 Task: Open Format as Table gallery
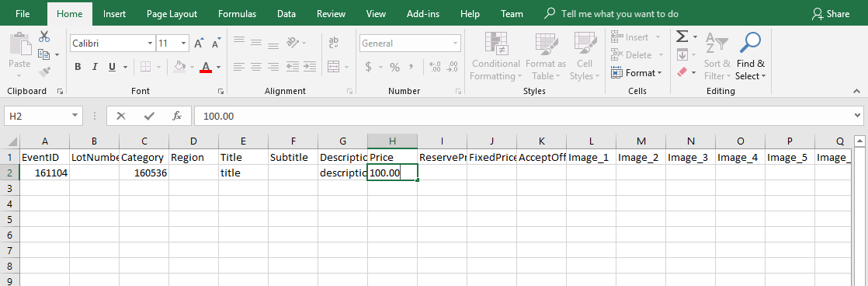[545, 55]
